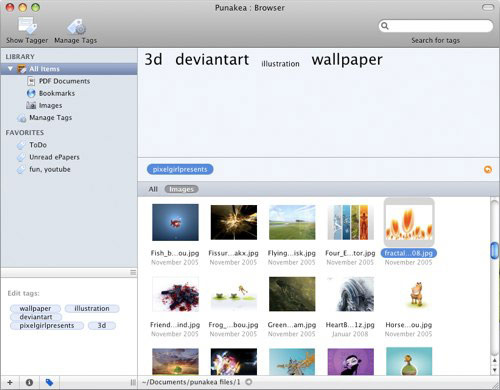The image size is (500, 390).
Task: Click the selected fractal...08.jpg thumbnail
Action: (409, 222)
